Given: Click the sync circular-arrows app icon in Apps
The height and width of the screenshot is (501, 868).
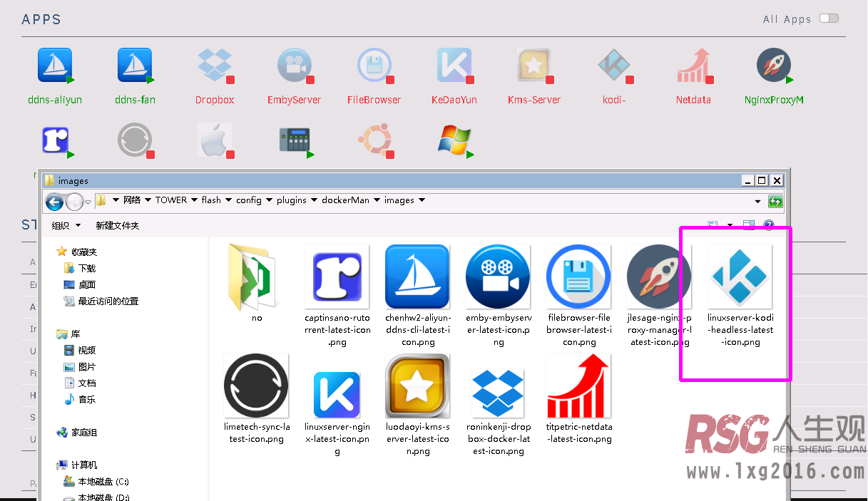Looking at the screenshot, I should click(135, 140).
